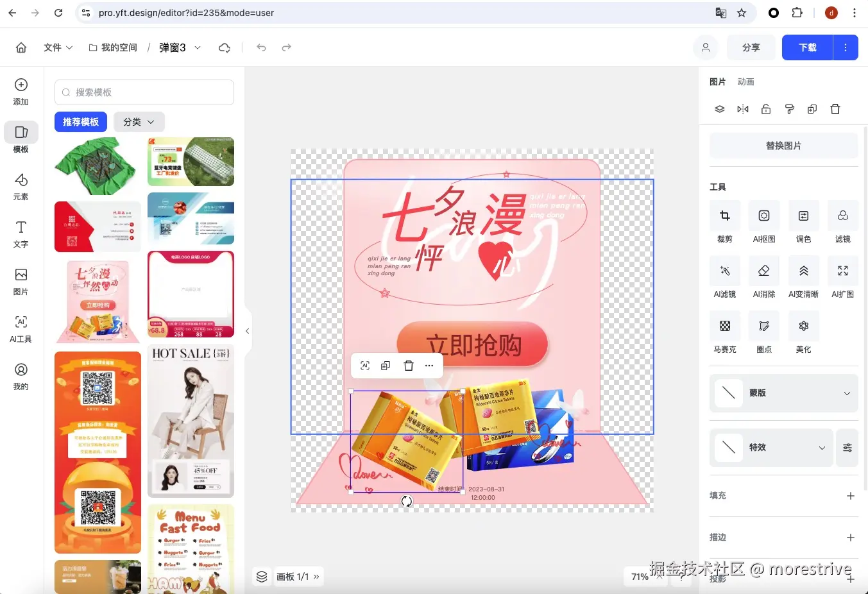Viewport: 868px width, 594px height.
Task: Click the horizontal flip icon in image panel
Action: point(742,109)
